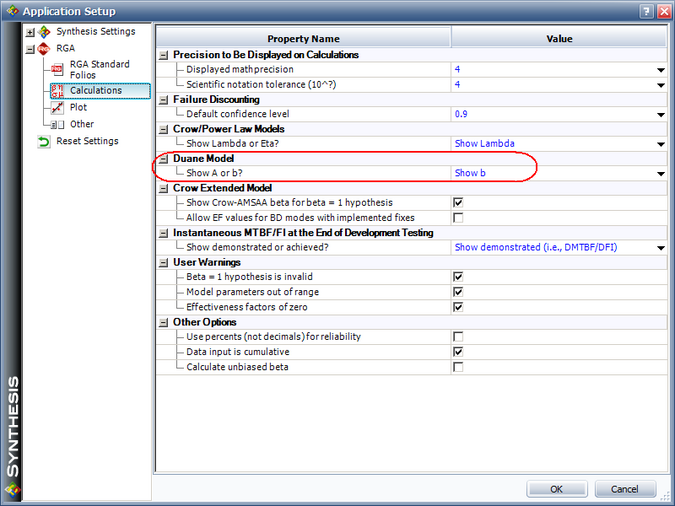Select Synthesis Settings tree label
The image size is (675, 506).
tap(96, 31)
